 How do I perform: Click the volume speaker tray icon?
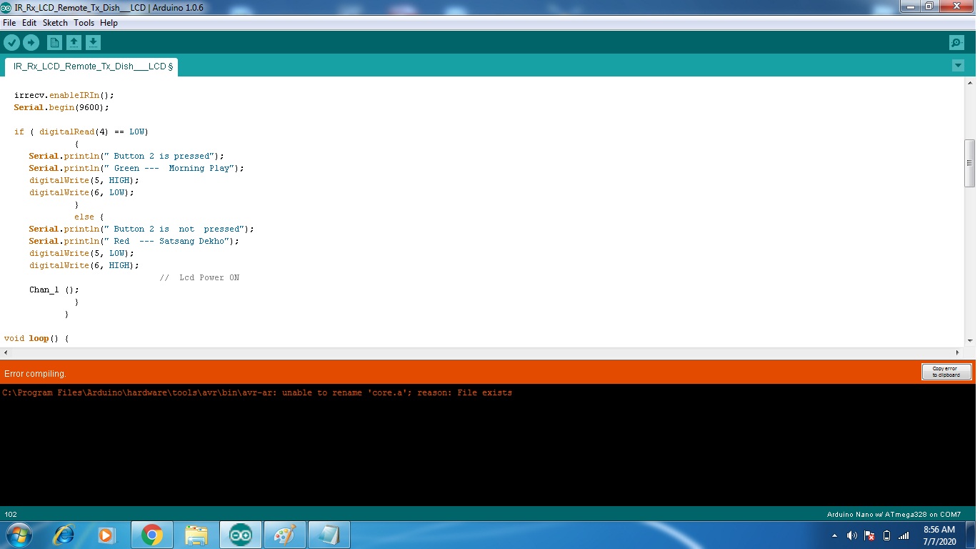[x=852, y=535]
